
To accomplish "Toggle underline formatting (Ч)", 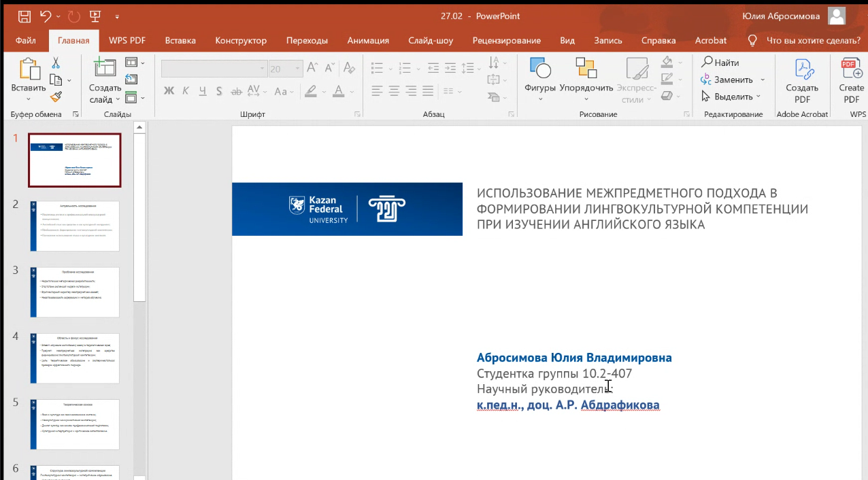I will click(x=202, y=91).
